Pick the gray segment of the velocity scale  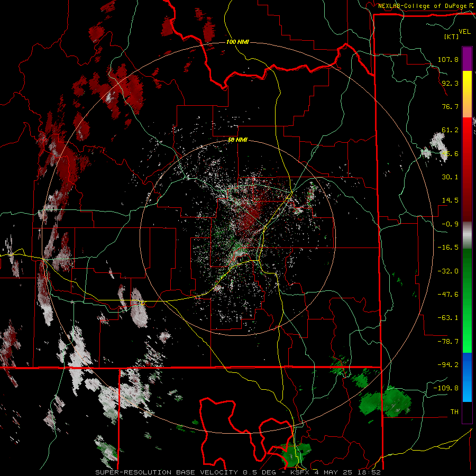pos(467,235)
